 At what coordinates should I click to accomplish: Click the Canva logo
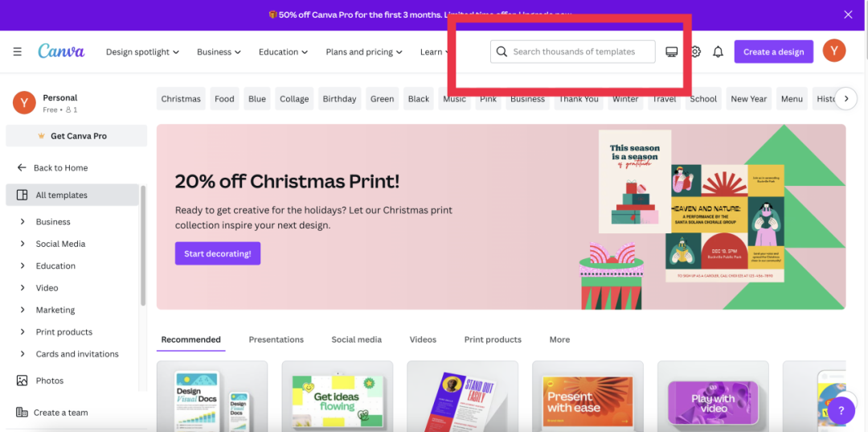[61, 51]
